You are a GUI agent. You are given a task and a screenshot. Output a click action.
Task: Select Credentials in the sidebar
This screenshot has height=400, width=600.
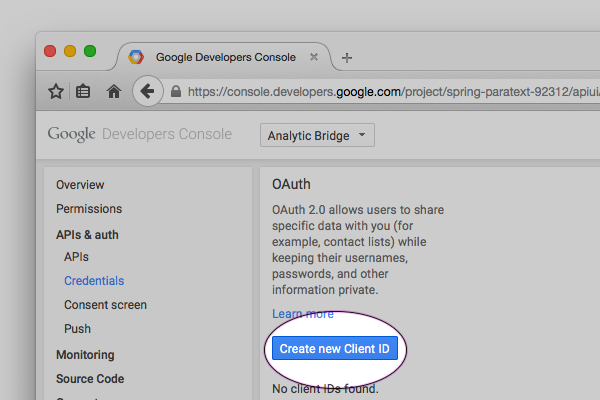[94, 281]
